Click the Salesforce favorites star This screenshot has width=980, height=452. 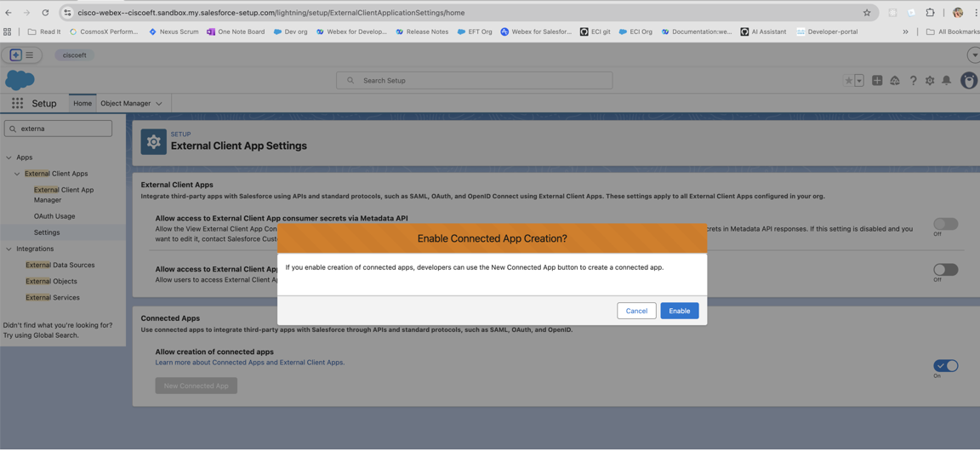(x=849, y=81)
